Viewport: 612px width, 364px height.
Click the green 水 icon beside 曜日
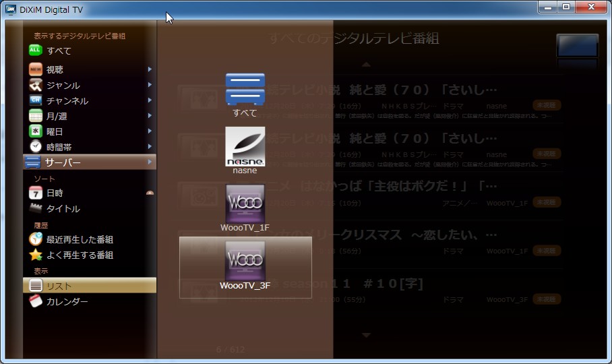point(36,131)
